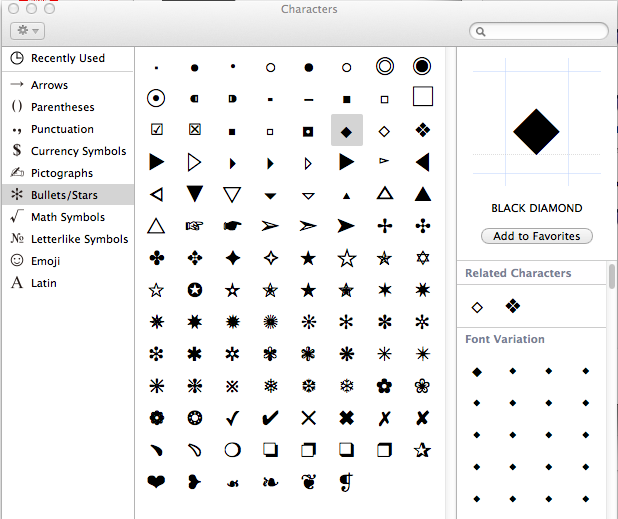Select the Letterlike Symbols category

coord(68,239)
